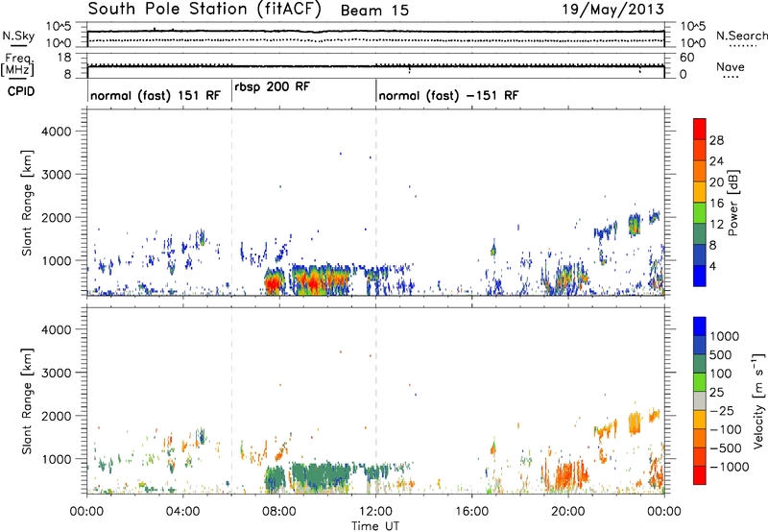
Task: Click 'normal (fast) -151 RF' label
Action: point(448,95)
